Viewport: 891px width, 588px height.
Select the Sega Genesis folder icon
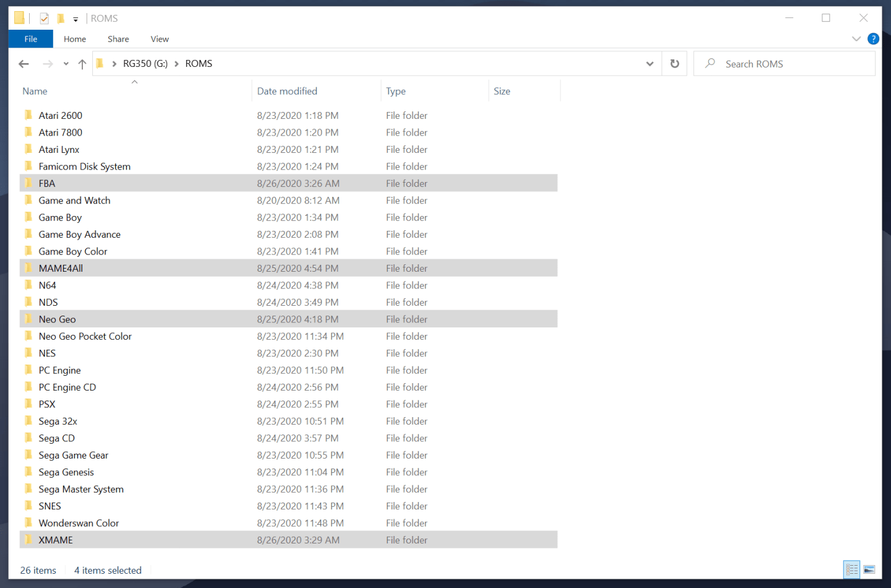point(28,472)
